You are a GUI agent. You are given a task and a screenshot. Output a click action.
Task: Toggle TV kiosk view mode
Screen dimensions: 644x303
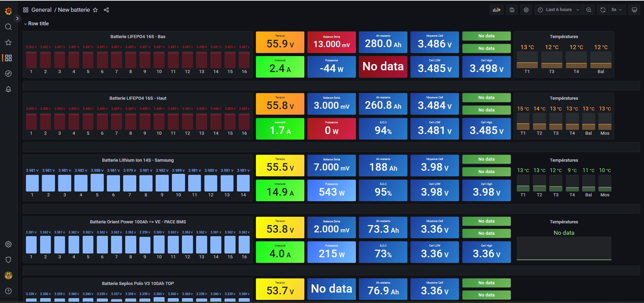[634, 10]
